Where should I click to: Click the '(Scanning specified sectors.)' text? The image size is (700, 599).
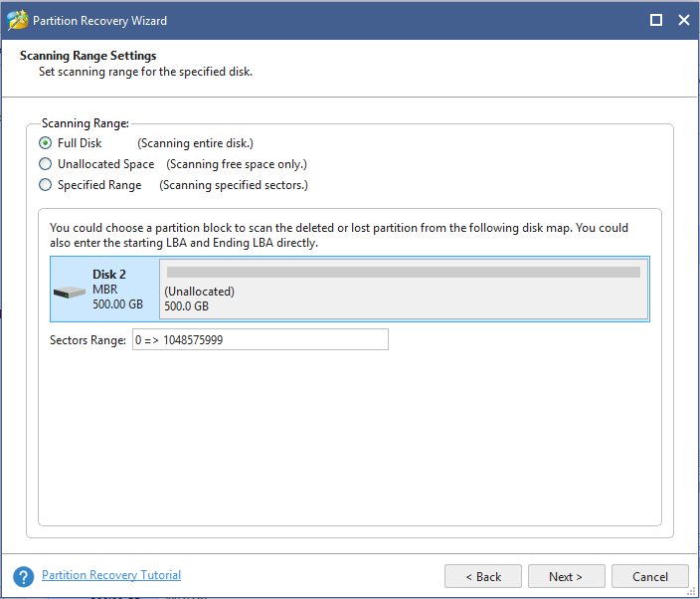[234, 185]
